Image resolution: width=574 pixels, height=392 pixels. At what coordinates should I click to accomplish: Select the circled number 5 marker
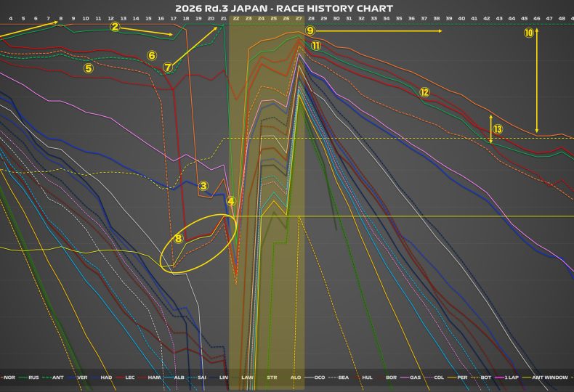click(x=89, y=68)
